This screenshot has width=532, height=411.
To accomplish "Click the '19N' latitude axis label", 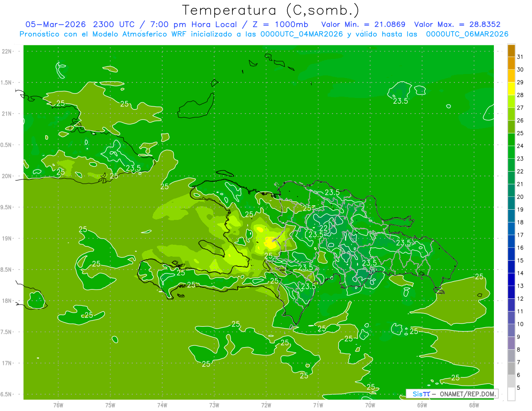I will coord(8,238).
